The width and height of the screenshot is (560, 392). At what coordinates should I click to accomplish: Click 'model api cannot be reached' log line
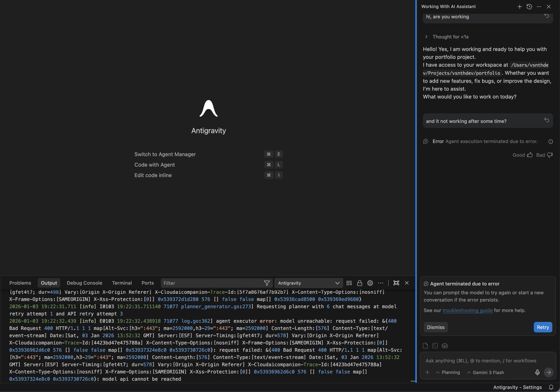[140, 379]
